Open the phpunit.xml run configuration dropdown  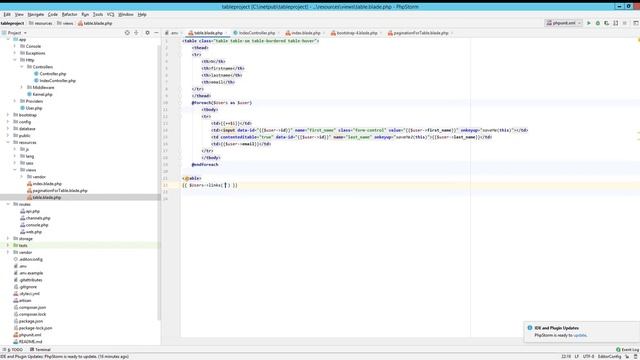point(564,23)
